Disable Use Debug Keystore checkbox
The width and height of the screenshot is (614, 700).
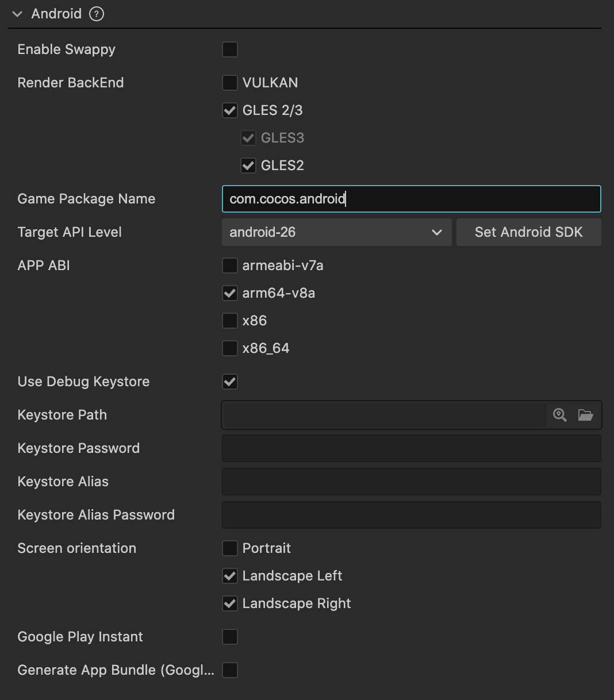click(230, 382)
